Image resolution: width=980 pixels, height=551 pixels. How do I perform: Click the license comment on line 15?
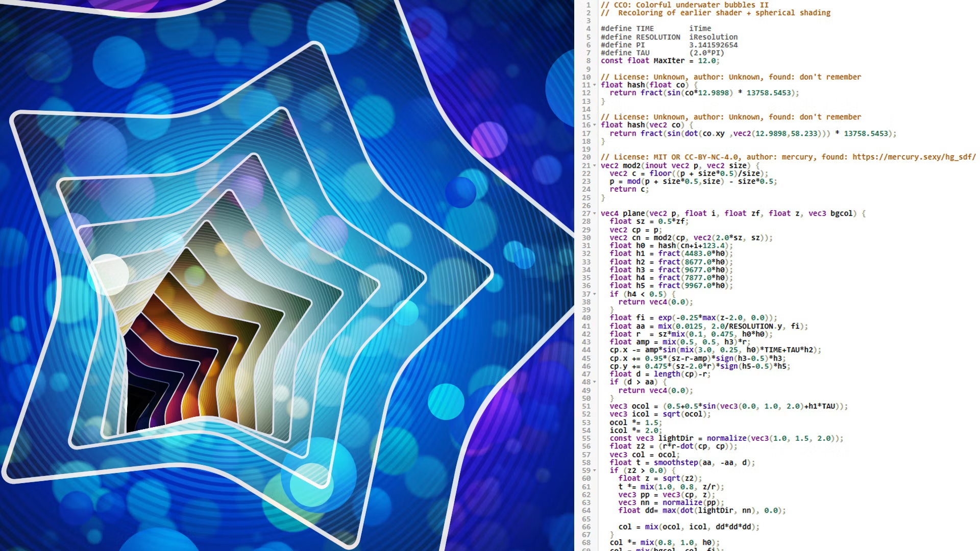tap(731, 117)
